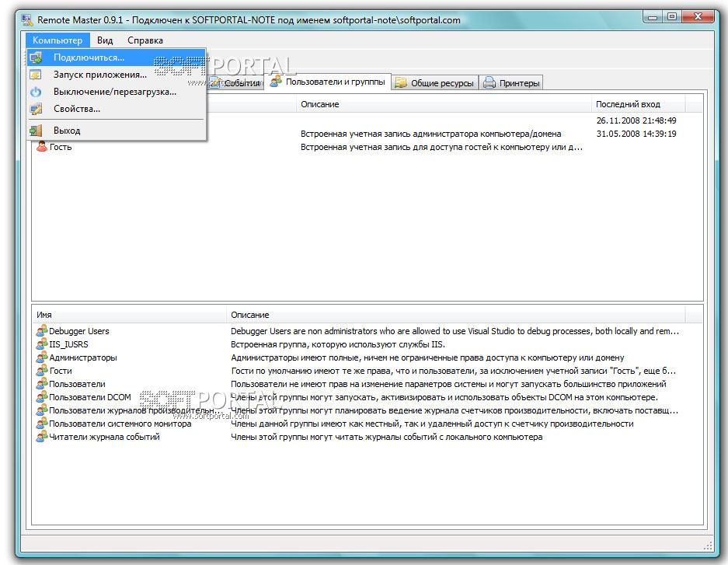This screenshot has width=728, height=565.
Task: Click the Свойства properties icon
Action: coord(36,109)
